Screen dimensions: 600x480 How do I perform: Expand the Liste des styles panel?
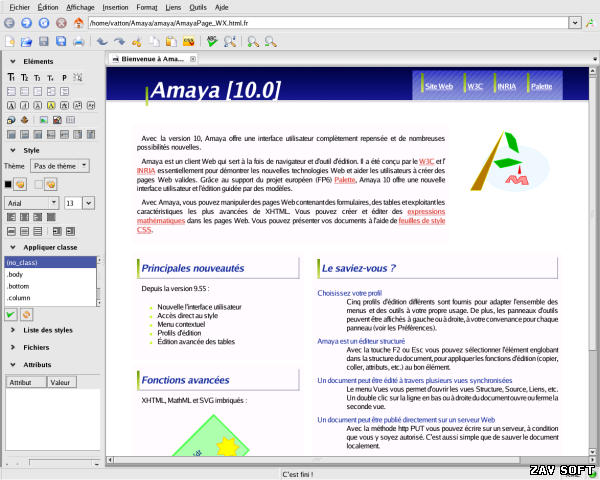click(13, 330)
